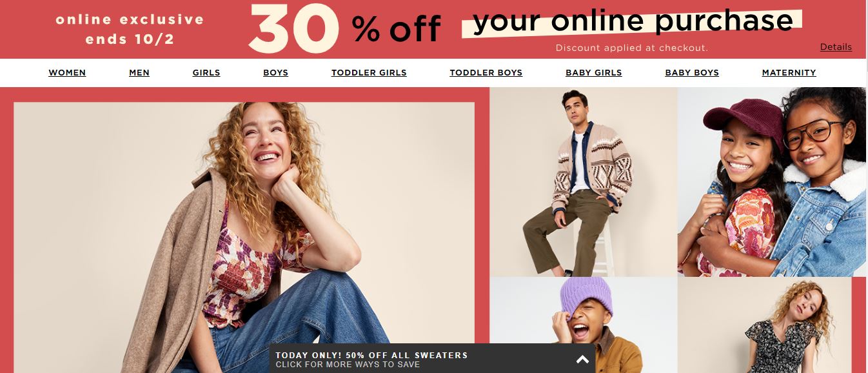Select Toddler Boys navigation link
Screen dimensions: 868x373
click(486, 73)
